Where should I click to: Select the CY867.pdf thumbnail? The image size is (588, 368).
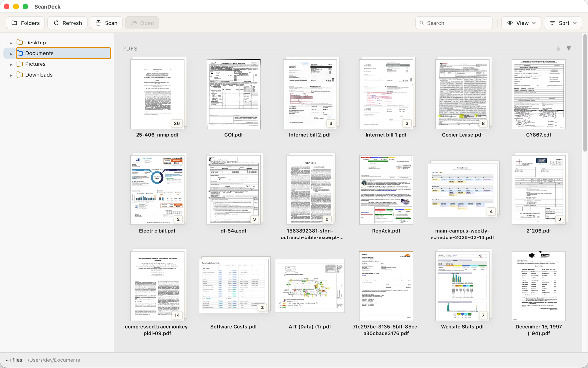[539, 94]
